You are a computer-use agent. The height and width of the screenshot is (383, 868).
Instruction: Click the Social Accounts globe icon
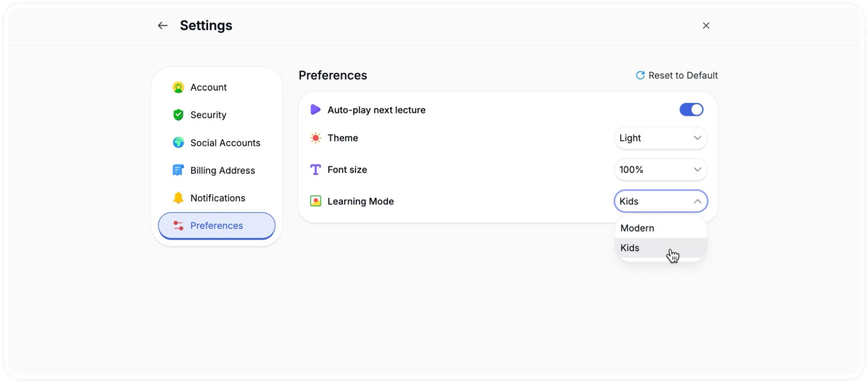[178, 143]
